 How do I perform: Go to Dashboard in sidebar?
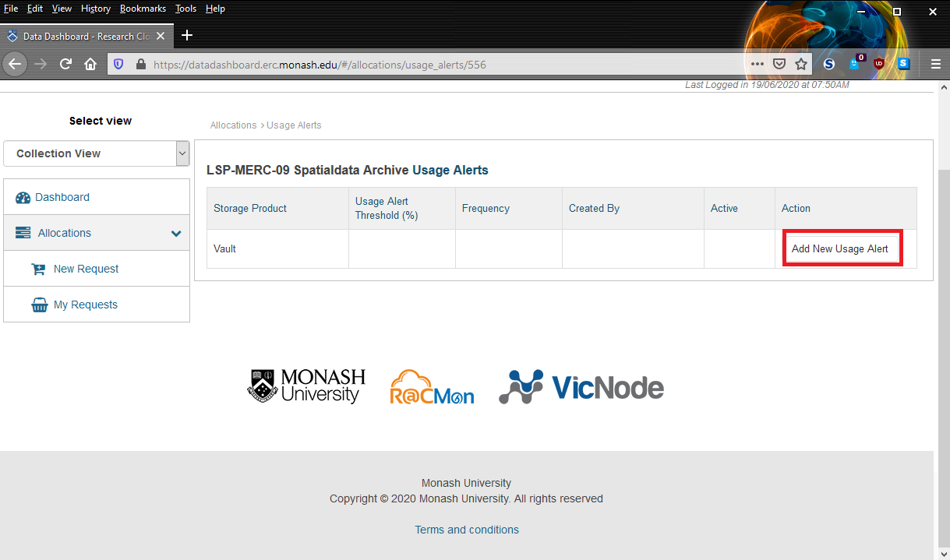(x=62, y=197)
